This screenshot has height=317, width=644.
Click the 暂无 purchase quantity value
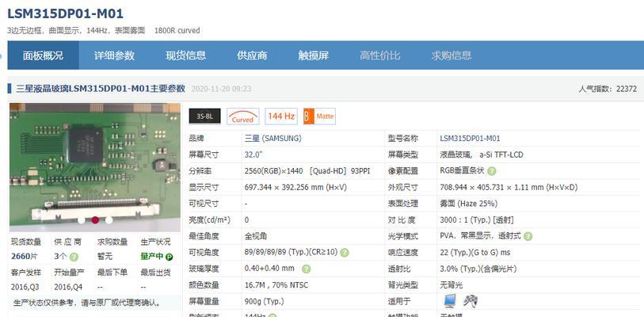click(x=105, y=257)
